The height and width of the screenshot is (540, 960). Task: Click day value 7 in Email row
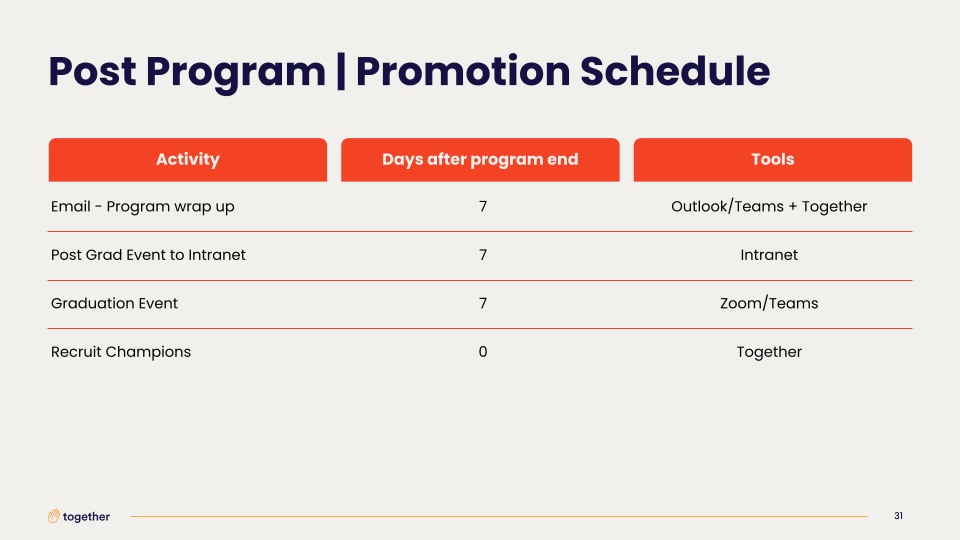pos(483,206)
